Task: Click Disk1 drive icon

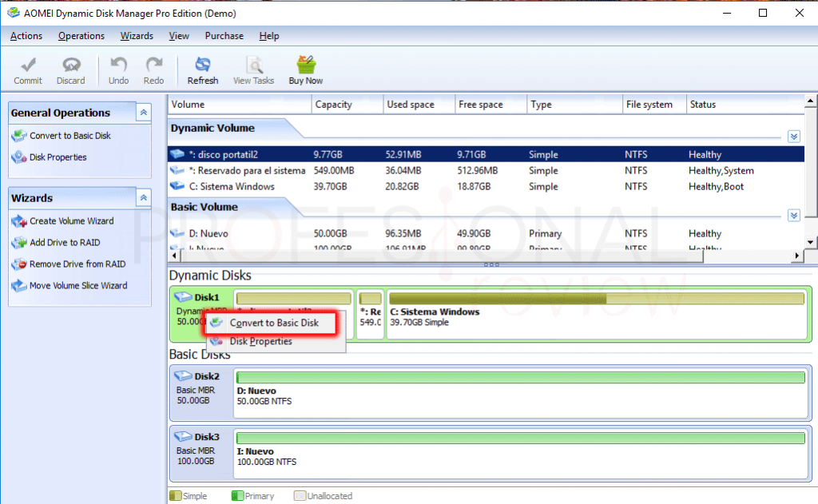Action: [183, 297]
